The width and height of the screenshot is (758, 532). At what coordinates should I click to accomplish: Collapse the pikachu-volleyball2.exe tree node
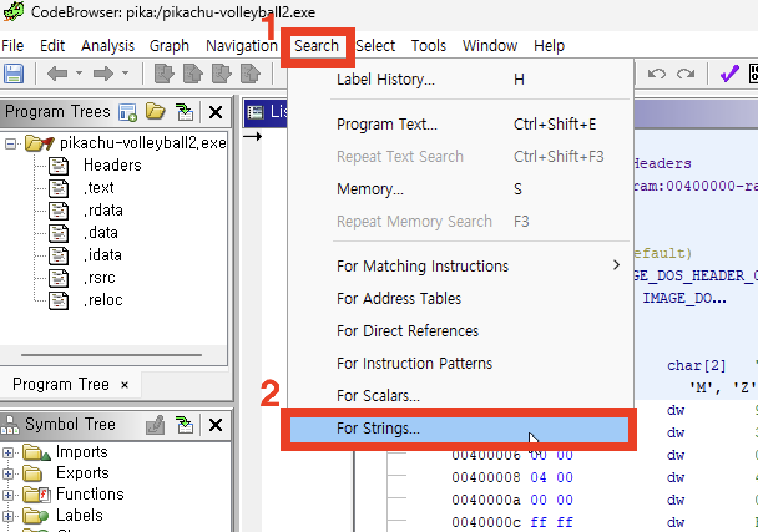(x=9, y=144)
